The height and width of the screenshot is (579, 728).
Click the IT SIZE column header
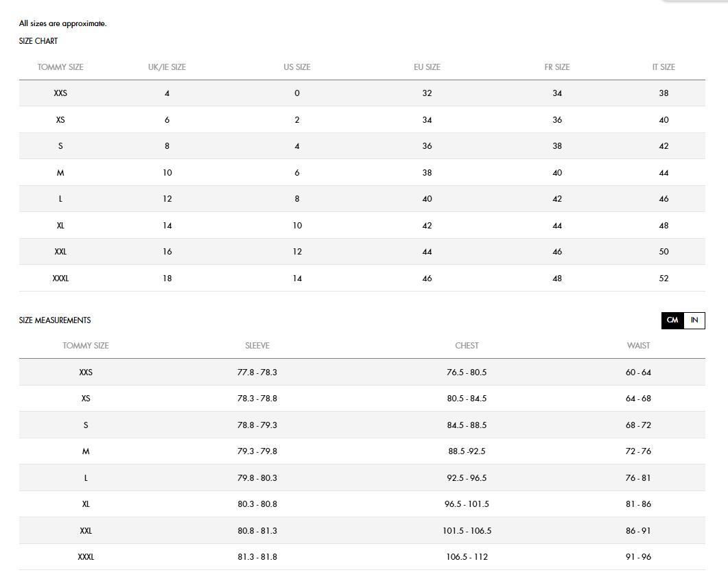pos(664,67)
